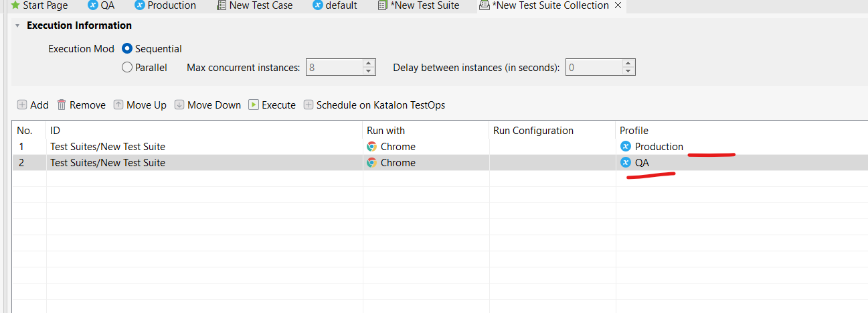868x313 pixels.
Task: Click the Move Down arrow icon
Action: point(179,105)
